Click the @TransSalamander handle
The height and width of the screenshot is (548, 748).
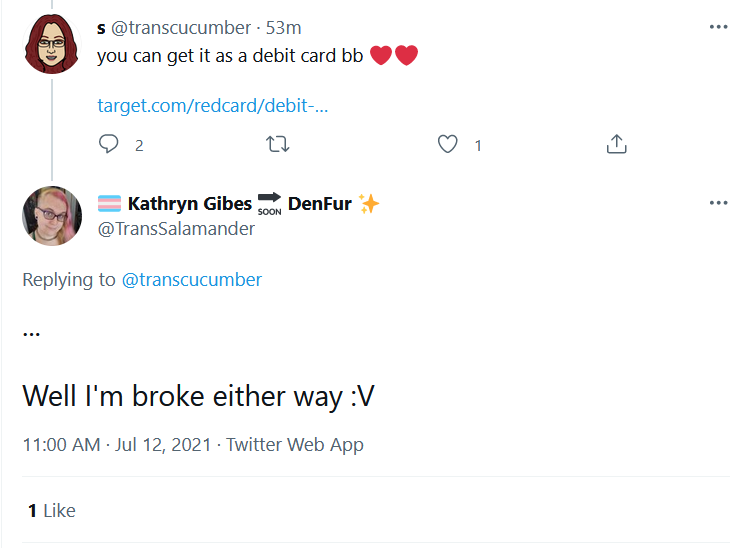pyautogui.click(x=176, y=229)
